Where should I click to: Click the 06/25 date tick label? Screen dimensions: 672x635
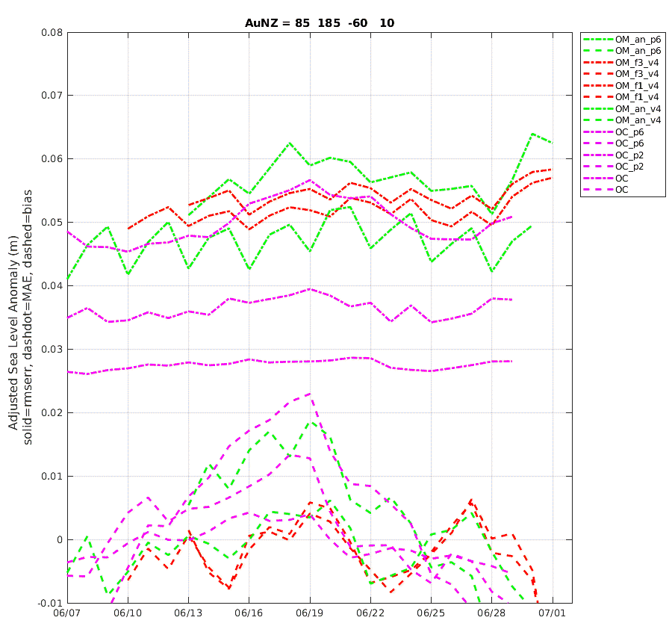point(431,613)
